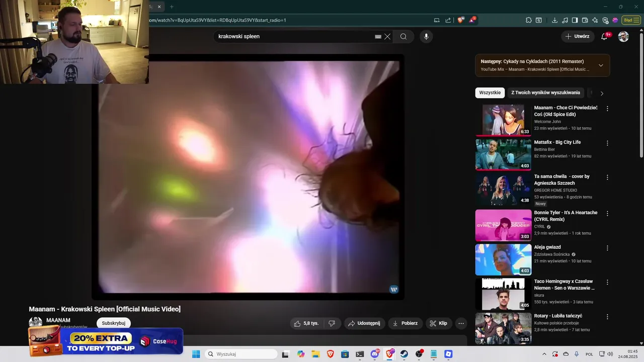Screen dimensions: 644x362
Task: Open the Utwórz create menu
Action: pyautogui.click(x=577, y=36)
